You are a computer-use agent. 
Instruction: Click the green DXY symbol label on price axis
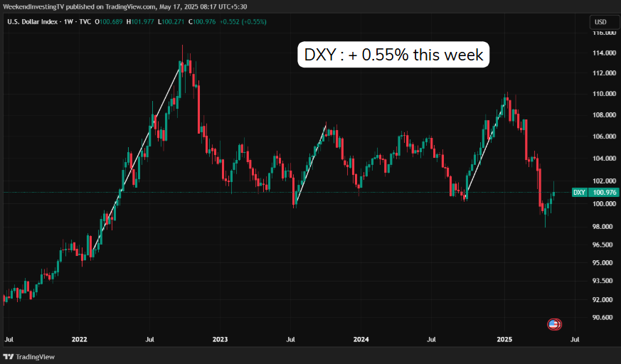tap(580, 192)
